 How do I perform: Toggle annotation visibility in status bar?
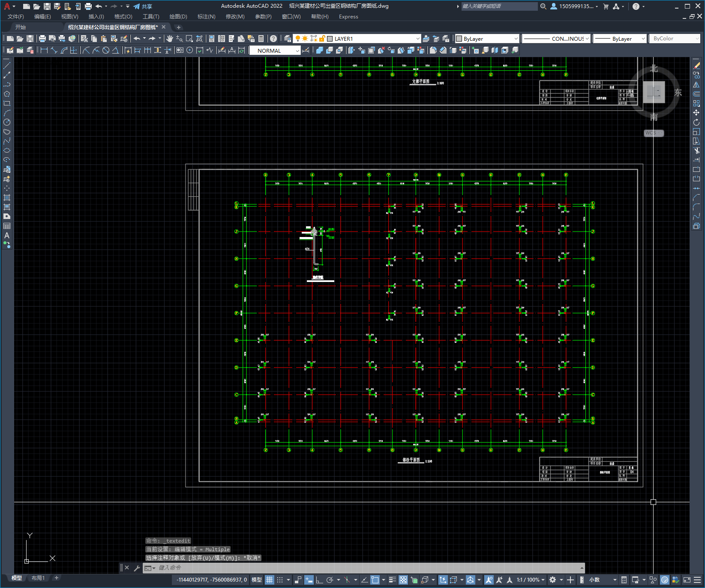(489, 580)
